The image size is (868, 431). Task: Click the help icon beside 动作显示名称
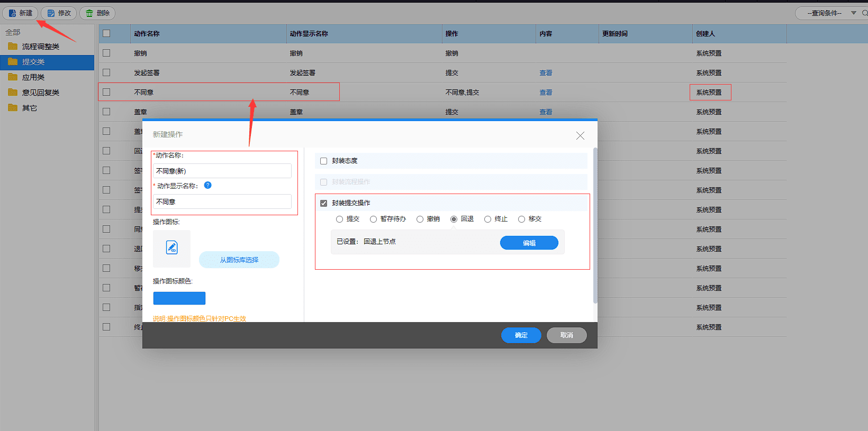coord(207,185)
